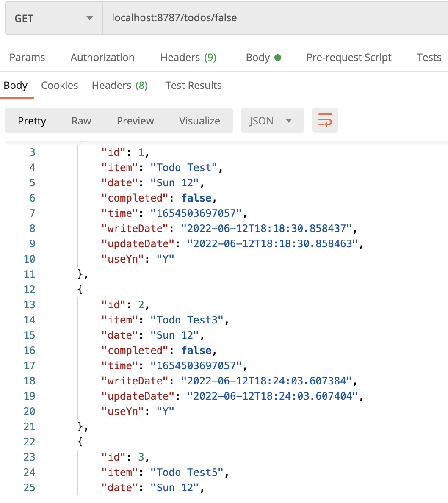
Task: Click time value on line 7
Action: point(196,213)
